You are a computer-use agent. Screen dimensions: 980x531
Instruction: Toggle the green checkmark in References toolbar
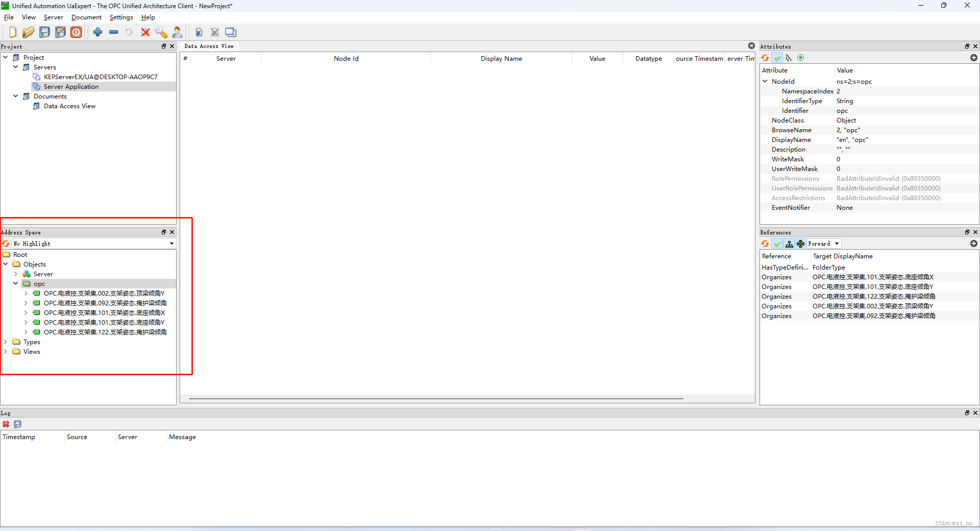[777, 244]
